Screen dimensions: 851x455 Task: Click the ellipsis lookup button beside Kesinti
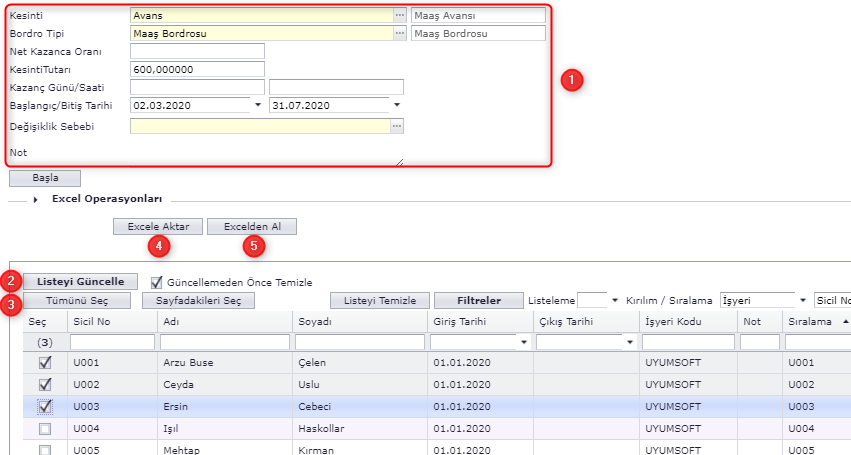tap(398, 15)
